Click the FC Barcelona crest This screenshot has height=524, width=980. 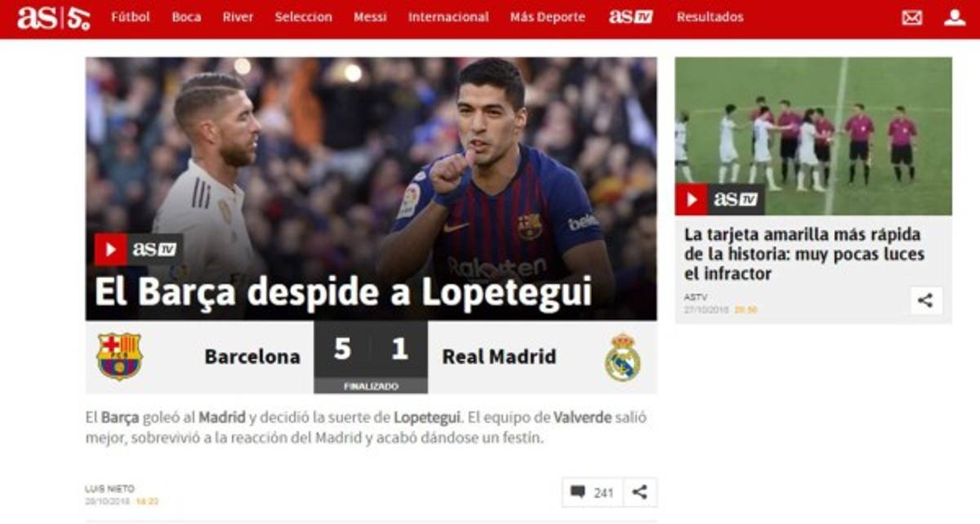[119, 356]
